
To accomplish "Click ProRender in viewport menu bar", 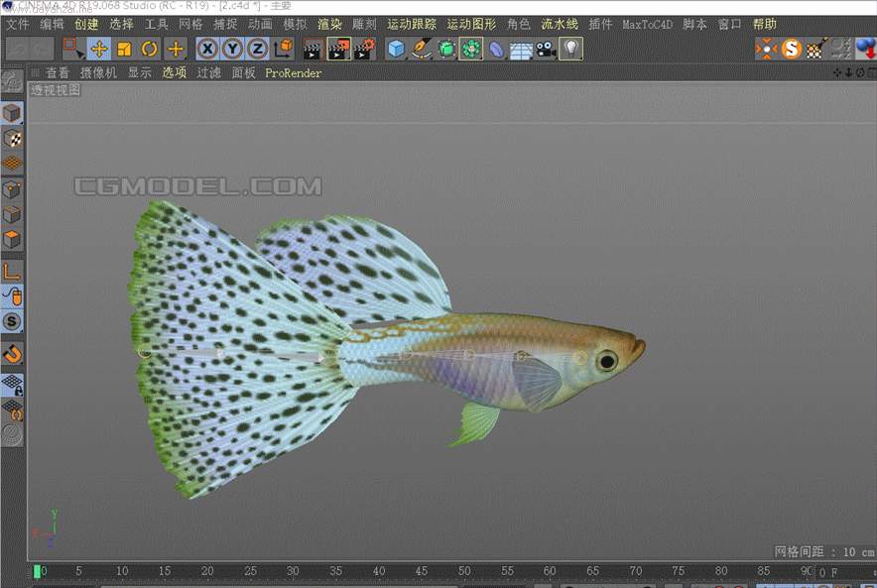I will click(x=293, y=72).
